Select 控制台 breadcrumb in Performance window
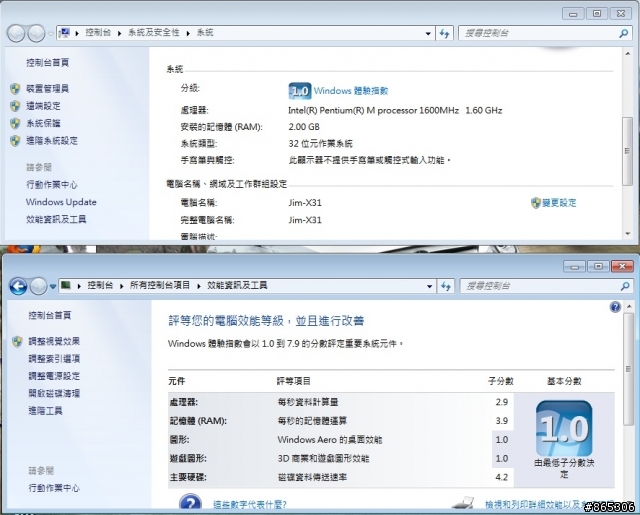This screenshot has height=515, width=640. pos(100,285)
